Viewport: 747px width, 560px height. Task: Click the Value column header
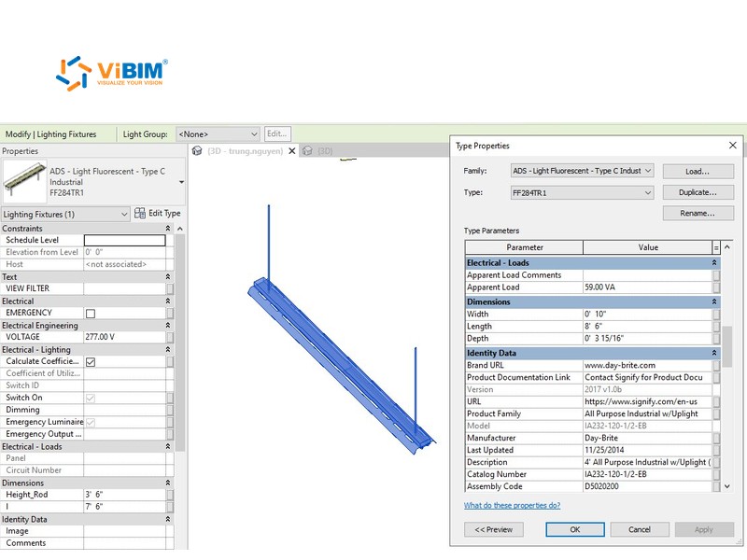[648, 247]
